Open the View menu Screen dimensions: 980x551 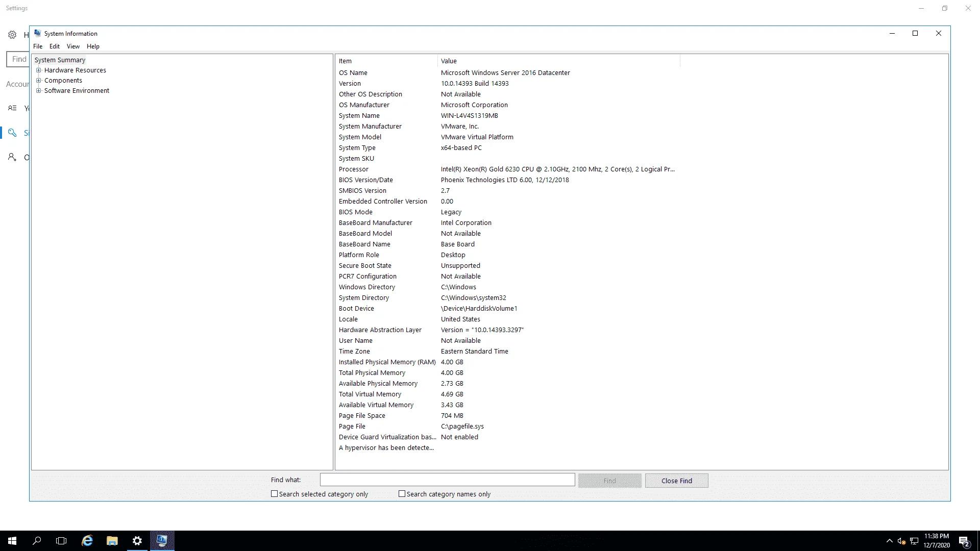pyautogui.click(x=73, y=46)
